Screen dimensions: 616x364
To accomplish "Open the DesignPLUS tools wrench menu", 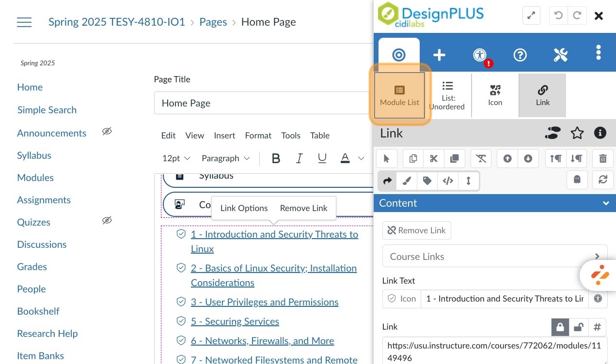I will (560, 55).
